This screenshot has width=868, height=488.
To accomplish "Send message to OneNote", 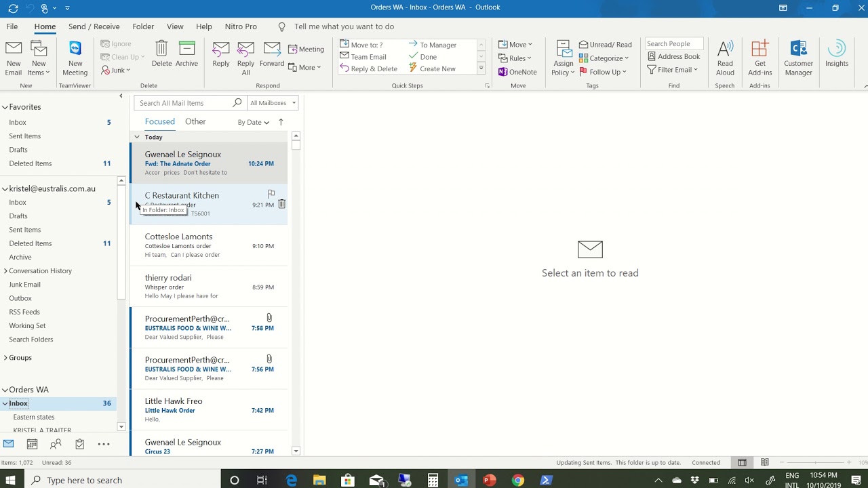I will coord(517,72).
